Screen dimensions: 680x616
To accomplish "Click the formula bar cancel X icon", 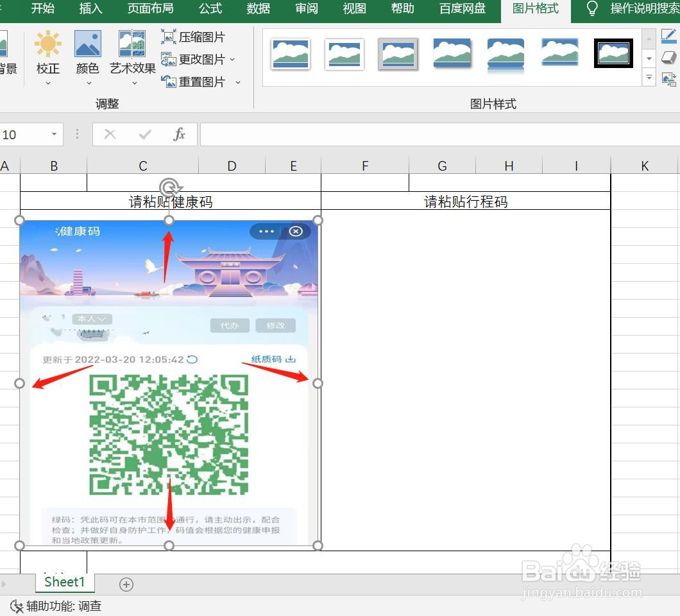I will pyautogui.click(x=110, y=134).
